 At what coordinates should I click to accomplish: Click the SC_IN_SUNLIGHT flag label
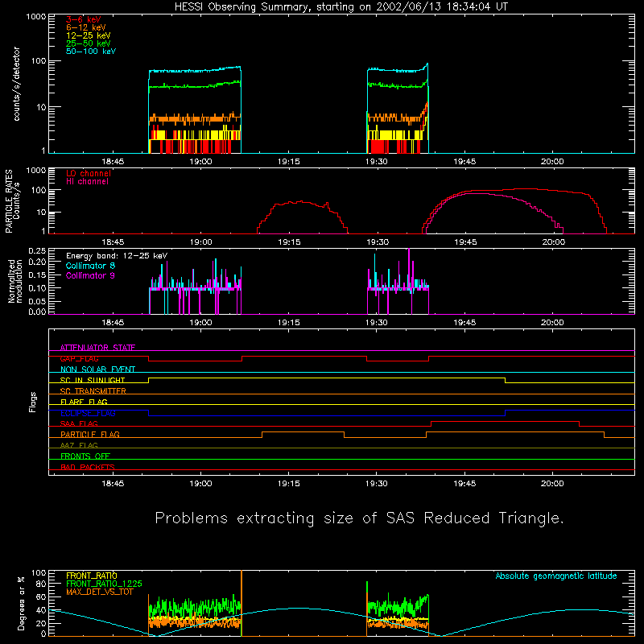(93, 380)
